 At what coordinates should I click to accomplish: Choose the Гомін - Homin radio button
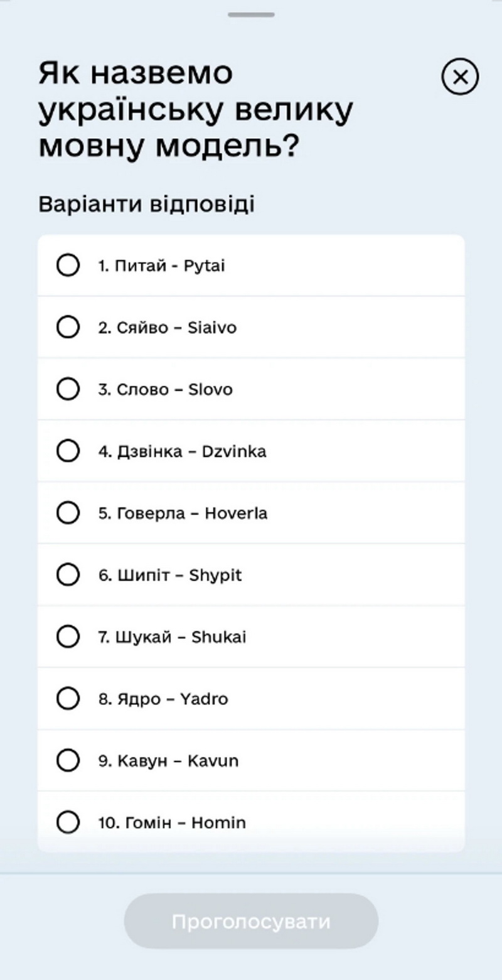[x=68, y=822]
